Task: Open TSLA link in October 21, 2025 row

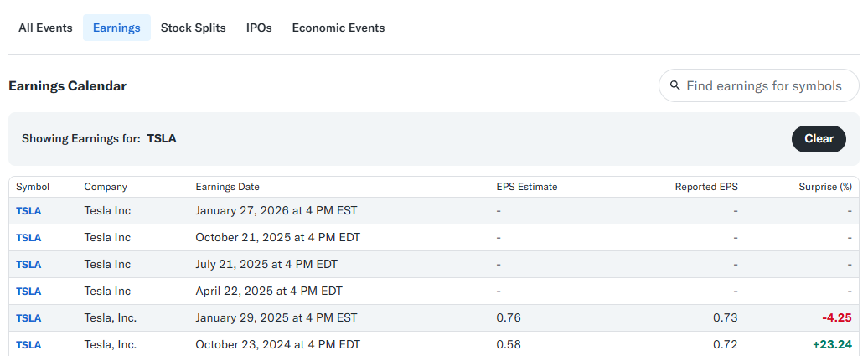Action: [28, 238]
